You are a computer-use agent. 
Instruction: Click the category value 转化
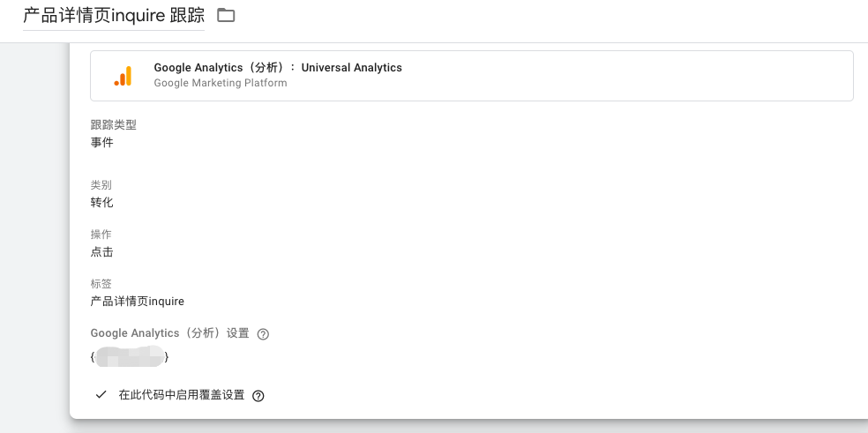click(x=102, y=202)
